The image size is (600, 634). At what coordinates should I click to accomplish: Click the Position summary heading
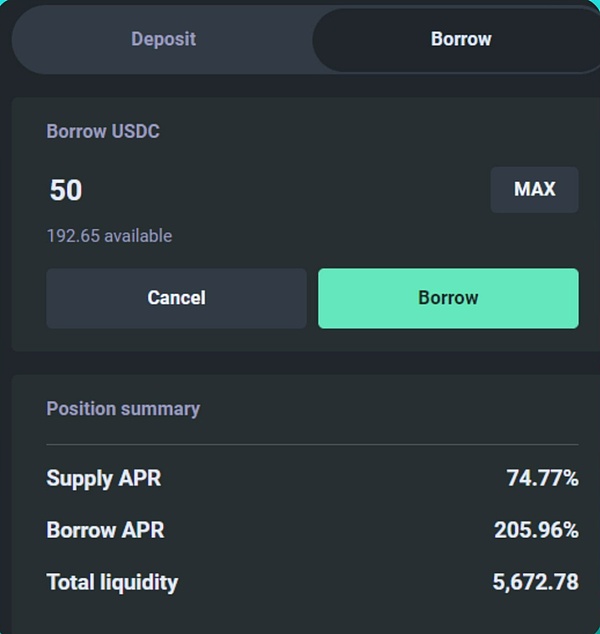123,408
